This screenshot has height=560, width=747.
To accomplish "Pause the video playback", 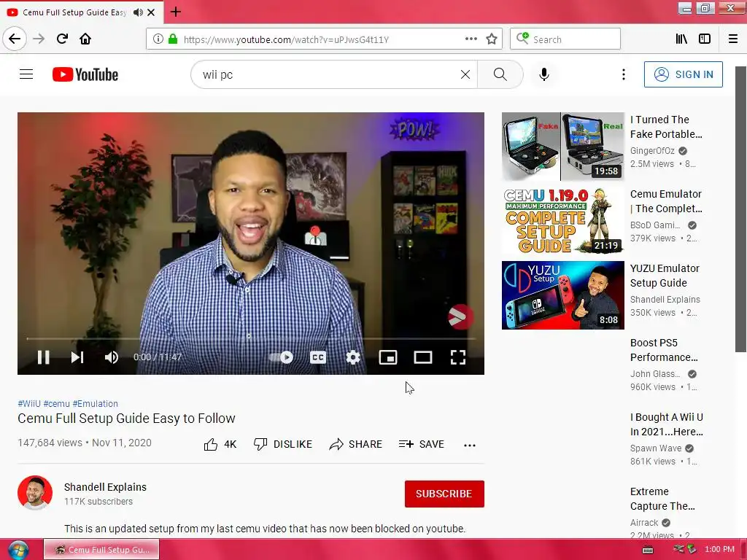I will point(43,357).
